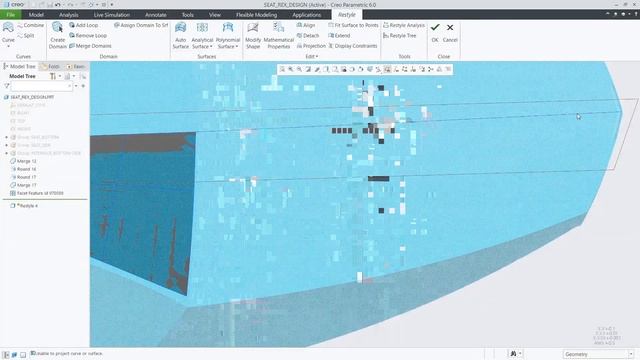Click the find binoculars icon in status bar
640x360 pixels.
[513, 353]
